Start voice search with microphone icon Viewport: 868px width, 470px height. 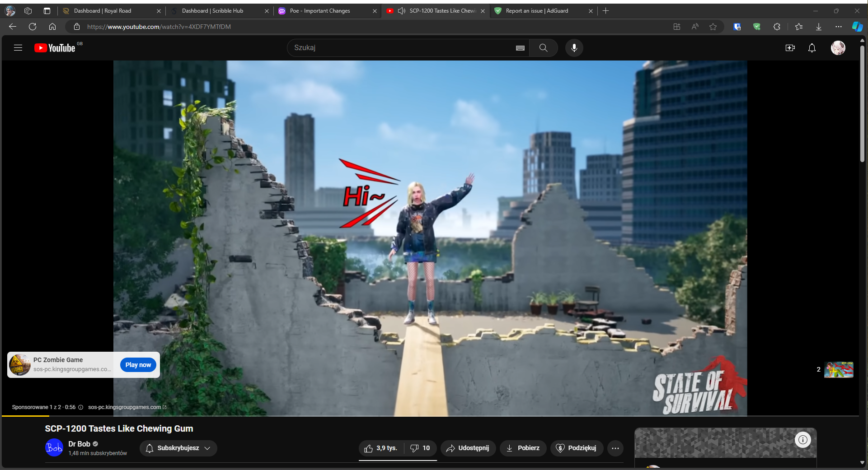[574, 48]
